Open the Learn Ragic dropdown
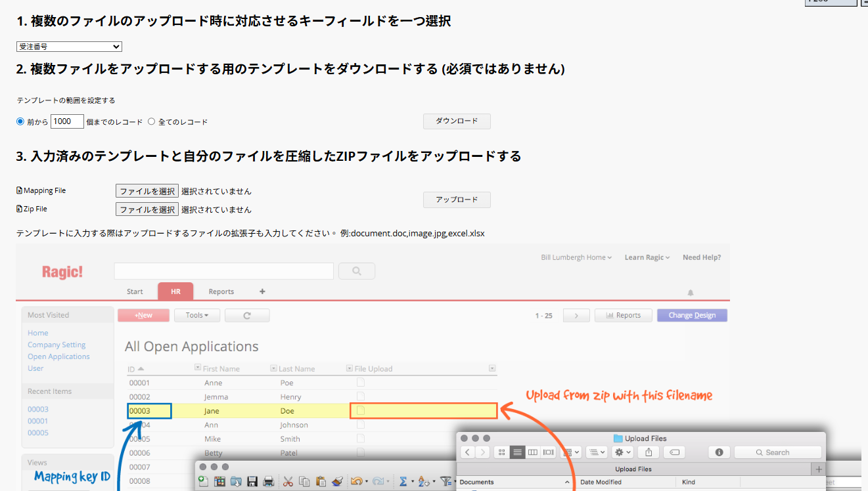The height and width of the screenshot is (491, 868). 647,257
